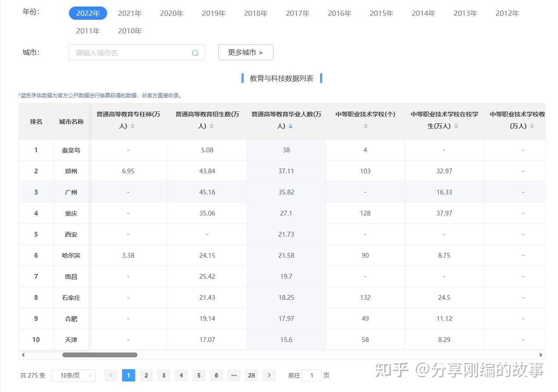Click the 西安 city cell

click(71, 234)
